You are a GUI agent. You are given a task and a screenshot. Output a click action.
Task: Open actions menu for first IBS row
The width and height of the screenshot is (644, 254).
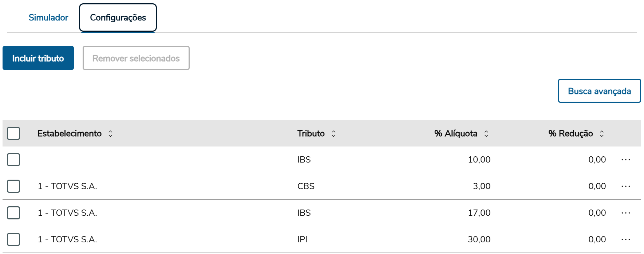click(625, 160)
